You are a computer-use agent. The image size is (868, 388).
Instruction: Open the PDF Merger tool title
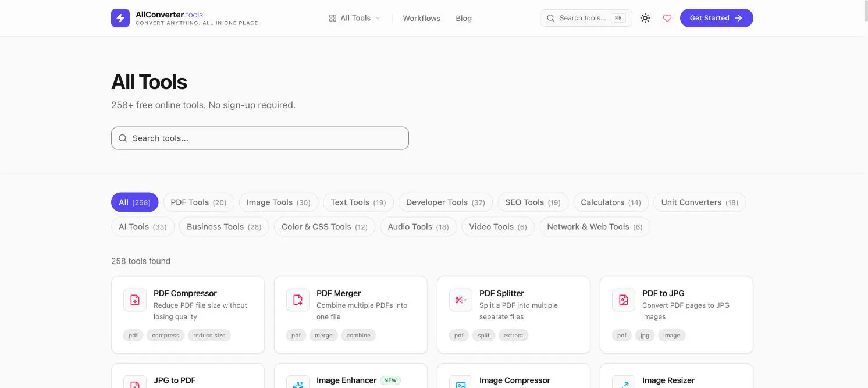click(x=339, y=293)
